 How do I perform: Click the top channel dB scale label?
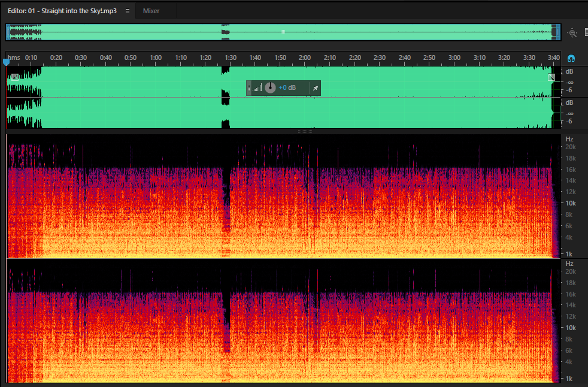(569, 71)
